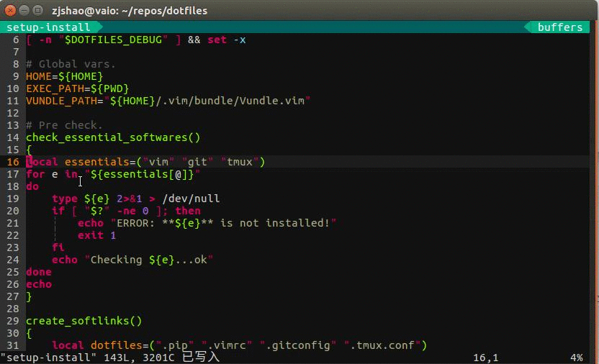Click the /dev/null redirect target
The height and width of the screenshot is (364, 599).
(x=191, y=199)
